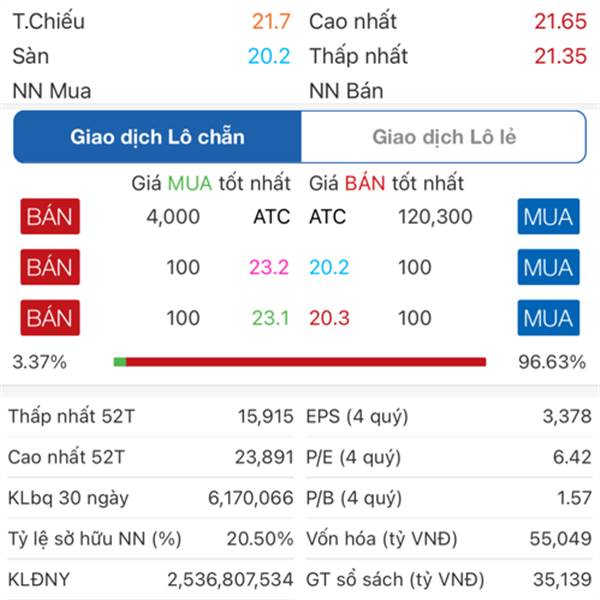The height and width of the screenshot is (600, 600).
Task: Tap BÁN button on the ATC row
Action: pyautogui.click(x=50, y=217)
